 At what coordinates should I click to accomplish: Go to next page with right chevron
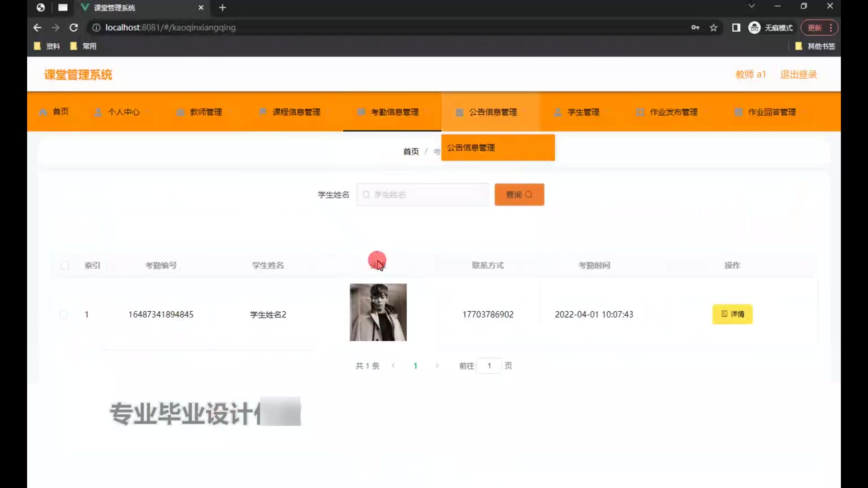click(437, 366)
